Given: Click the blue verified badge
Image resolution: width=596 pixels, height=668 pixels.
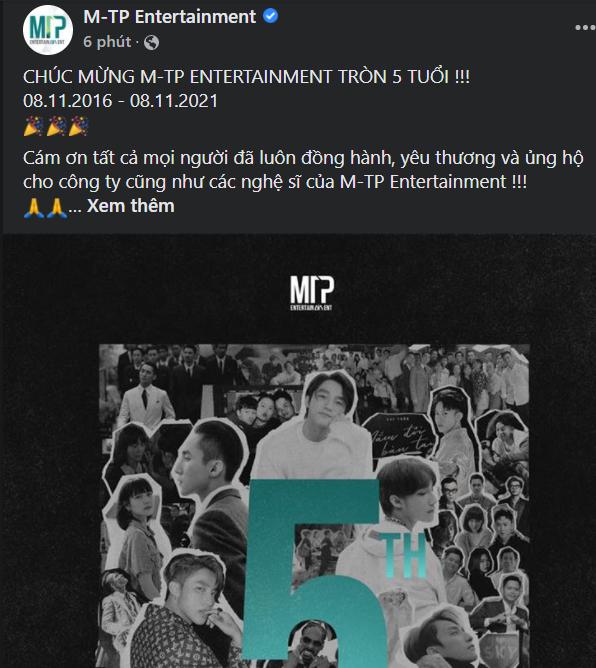Looking at the screenshot, I should 270,16.
